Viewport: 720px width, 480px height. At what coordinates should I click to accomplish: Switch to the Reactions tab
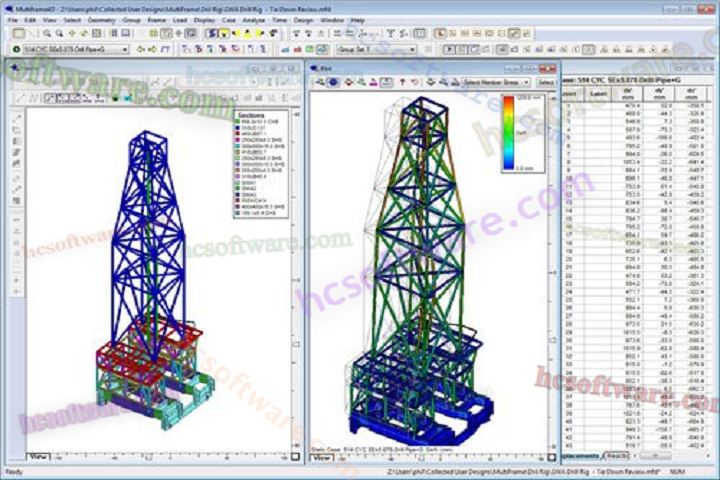click(x=620, y=455)
